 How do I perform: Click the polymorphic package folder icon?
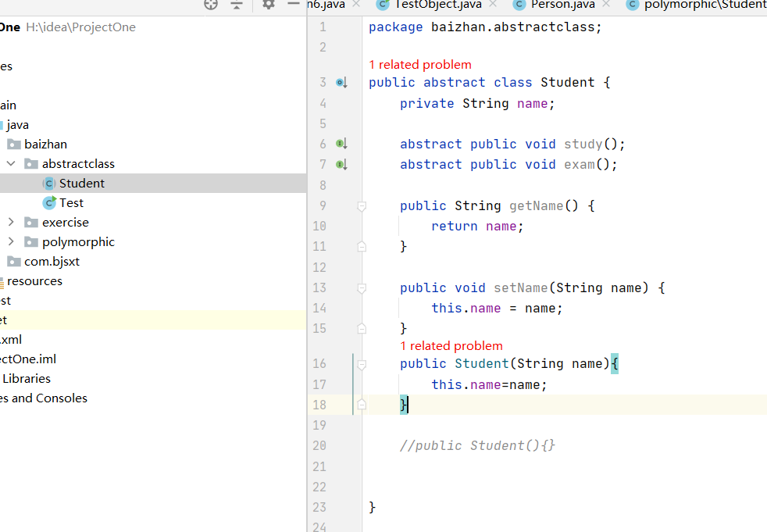[x=32, y=242]
